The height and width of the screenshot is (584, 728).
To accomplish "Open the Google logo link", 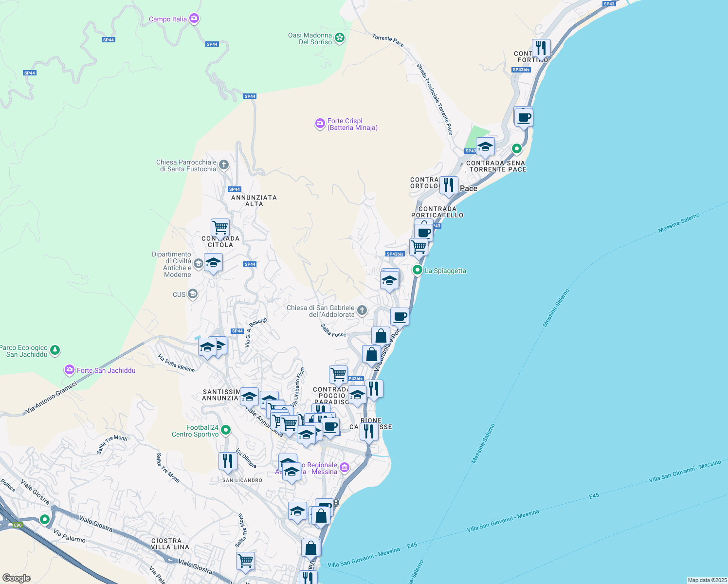I will click(16, 578).
